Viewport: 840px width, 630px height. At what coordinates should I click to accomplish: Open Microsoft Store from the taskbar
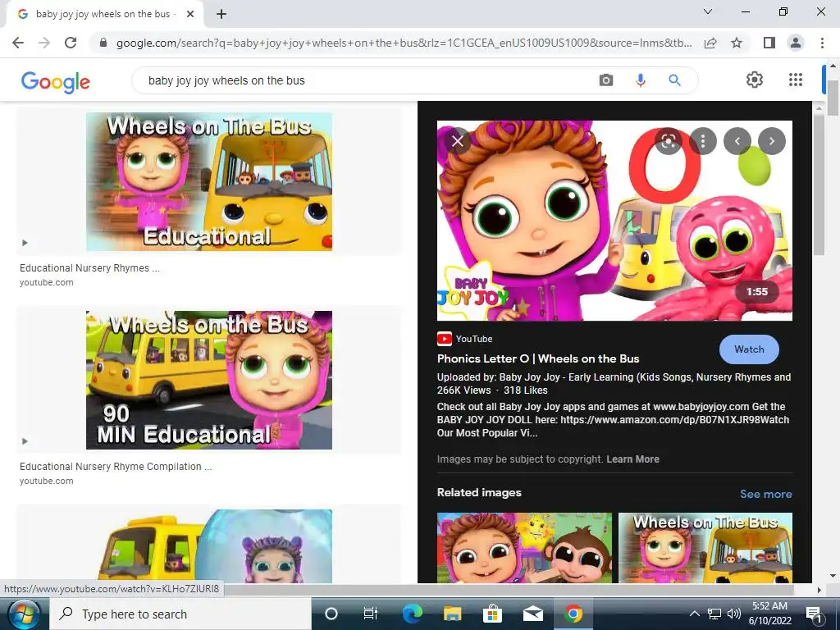[x=492, y=614]
